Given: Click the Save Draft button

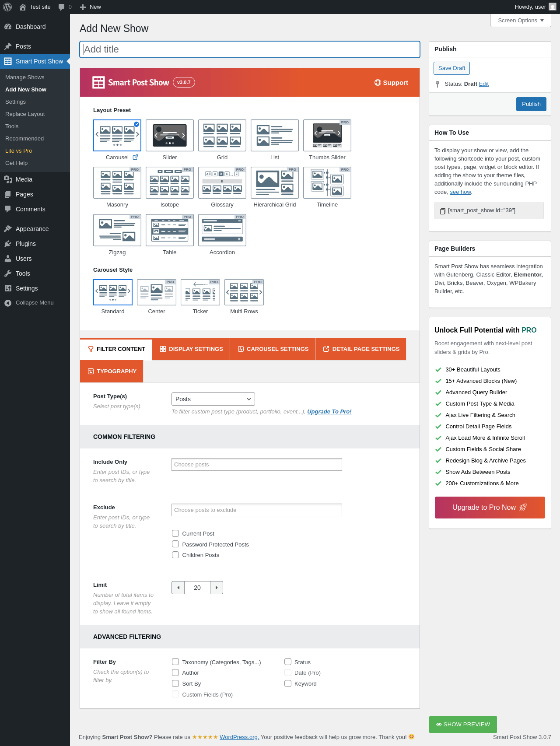Looking at the screenshot, I should tap(451, 68).
